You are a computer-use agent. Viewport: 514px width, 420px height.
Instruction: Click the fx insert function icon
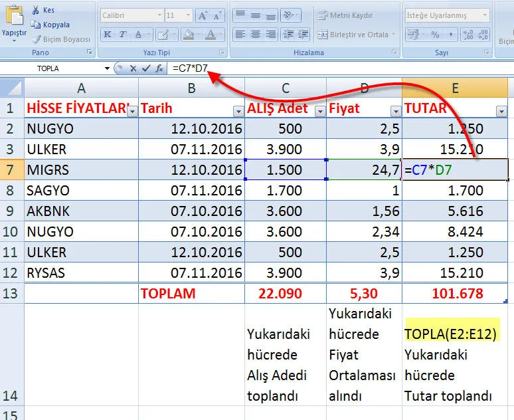point(159,68)
